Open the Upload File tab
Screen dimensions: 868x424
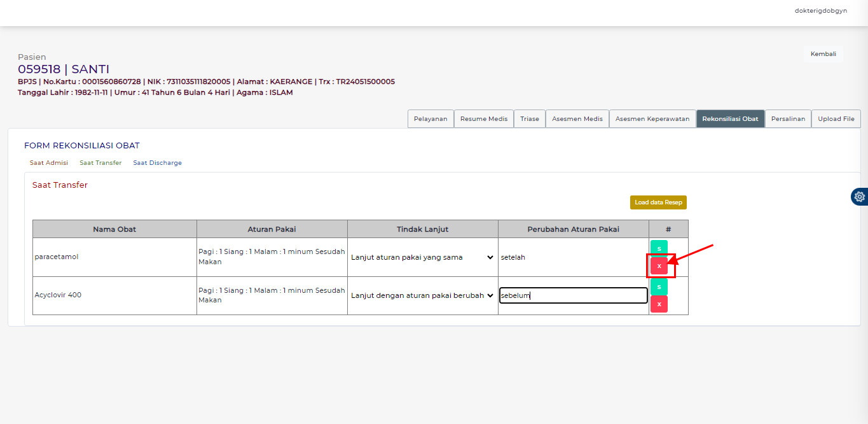(x=836, y=119)
